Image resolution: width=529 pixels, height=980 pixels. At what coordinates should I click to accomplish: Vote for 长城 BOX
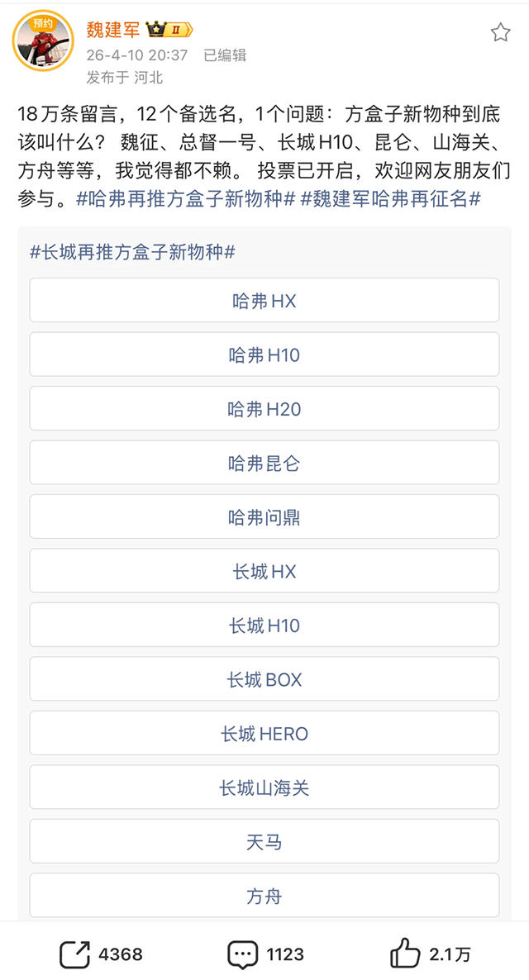click(x=264, y=680)
